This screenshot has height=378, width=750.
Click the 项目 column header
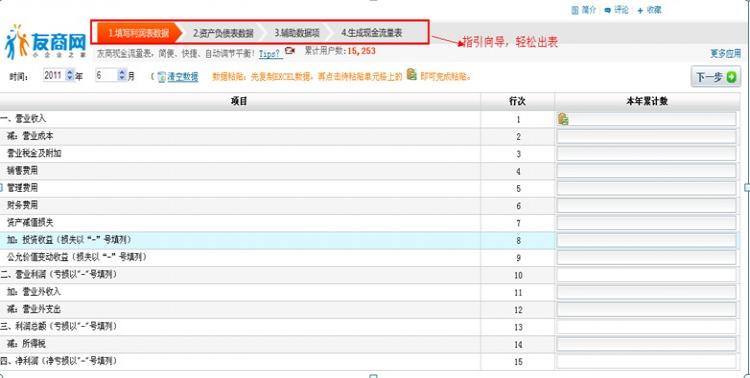[239, 101]
